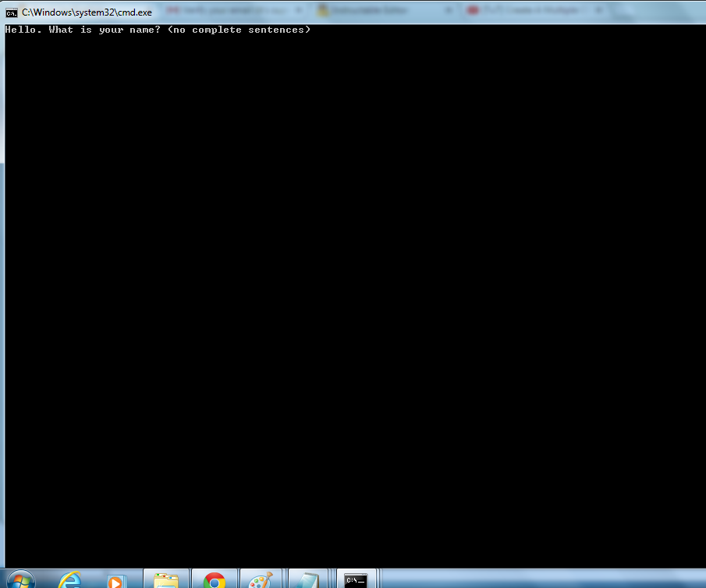Open Windows Explorer folder icon on taskbar
This screenshot has width=706, height=588.
166,580
